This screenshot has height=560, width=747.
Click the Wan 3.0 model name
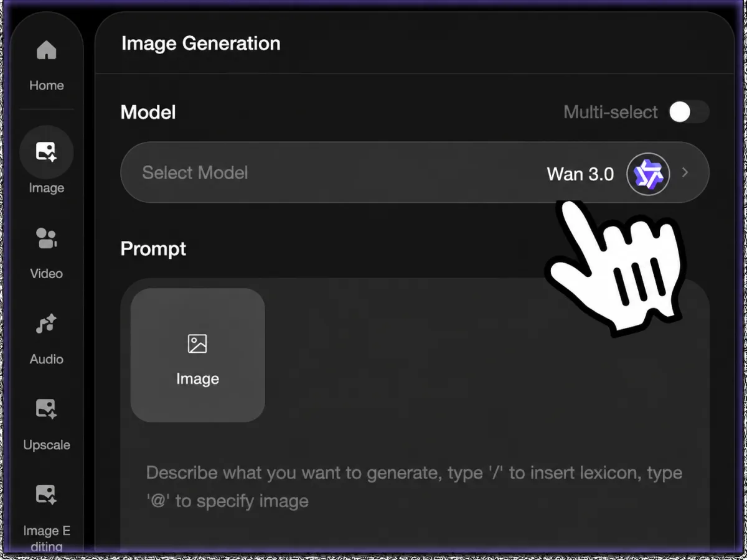tap(580, 174)
